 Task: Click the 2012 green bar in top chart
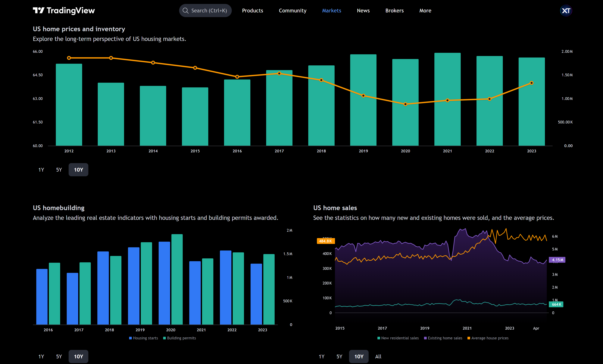click(x=69, y=105)
